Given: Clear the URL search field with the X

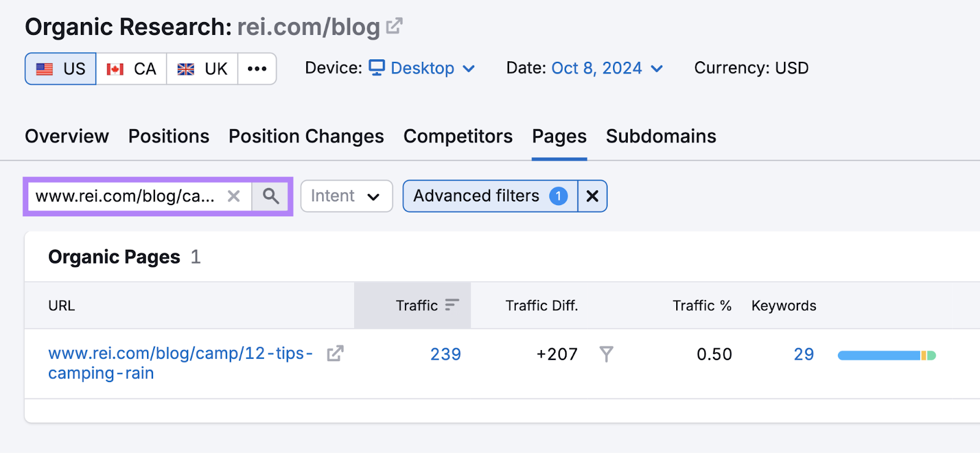Looking at the screenshot, I should pyautogui.click(x=234, y=196).
